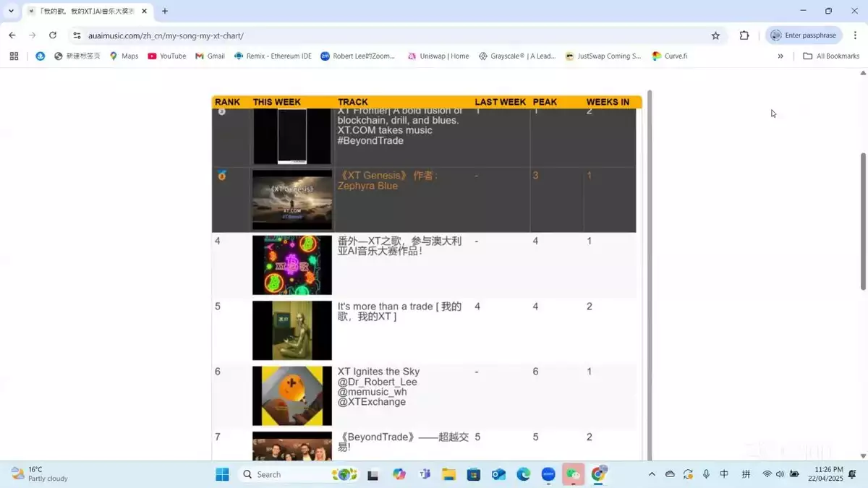Open Task View in taskbar
This screenshot has height=488, width=868.
point(373,474)
